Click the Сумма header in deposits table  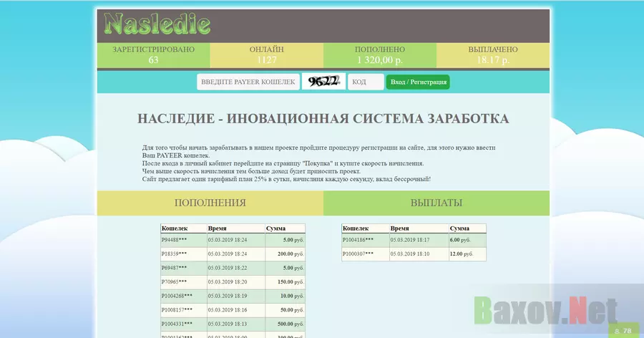coord(285,228)
